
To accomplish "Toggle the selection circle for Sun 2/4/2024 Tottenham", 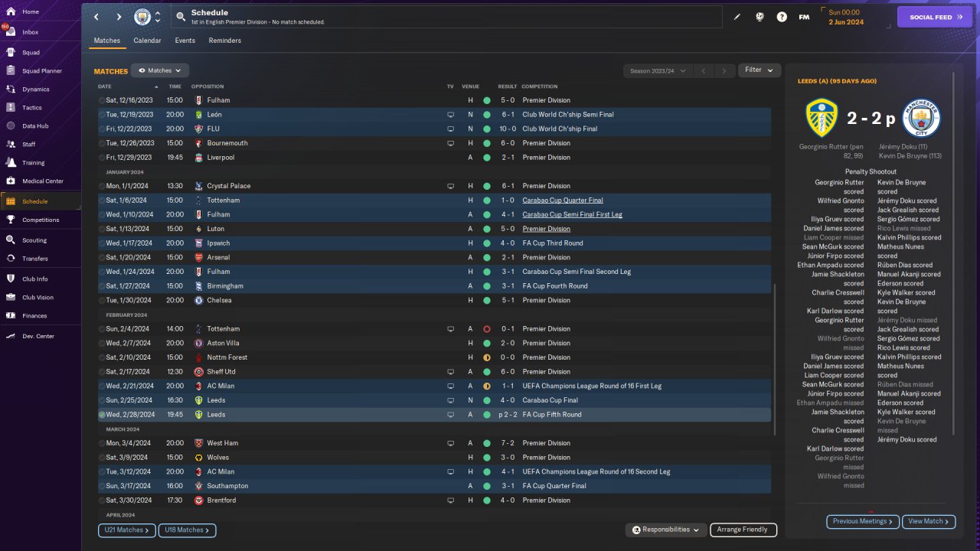I will (x=102, y=329).
